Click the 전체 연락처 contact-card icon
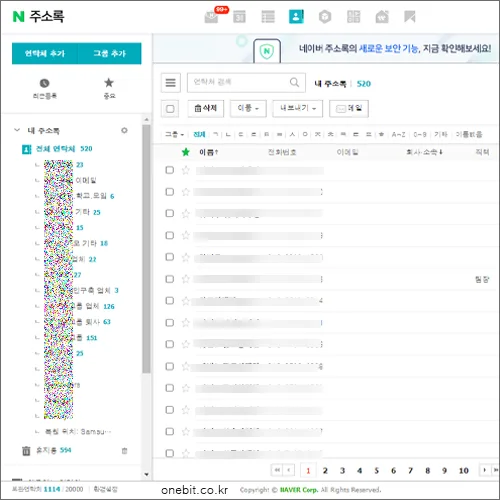This screenshot has width=500, height=500. click(26, 149)
